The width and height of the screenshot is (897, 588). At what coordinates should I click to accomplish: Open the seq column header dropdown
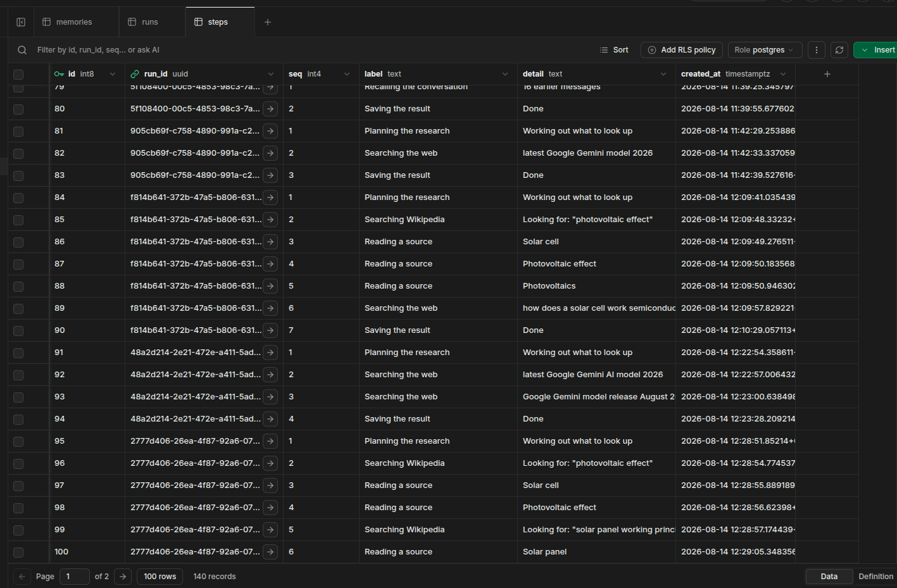tap(347, 74)
